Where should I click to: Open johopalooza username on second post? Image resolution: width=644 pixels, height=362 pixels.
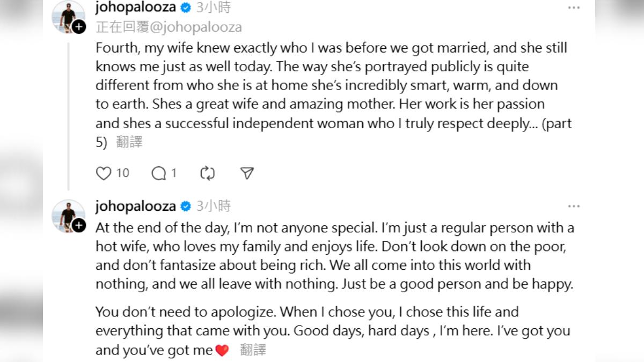click(136, 206)
